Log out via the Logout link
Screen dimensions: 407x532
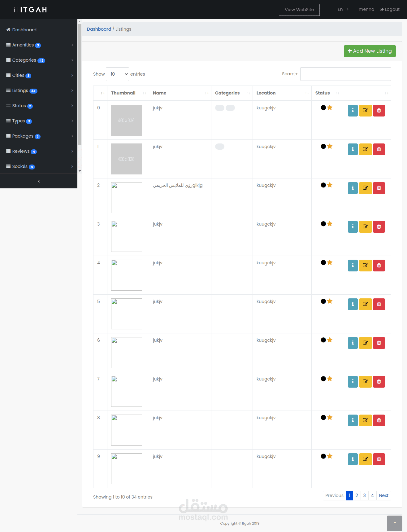[x=390, y=10]
